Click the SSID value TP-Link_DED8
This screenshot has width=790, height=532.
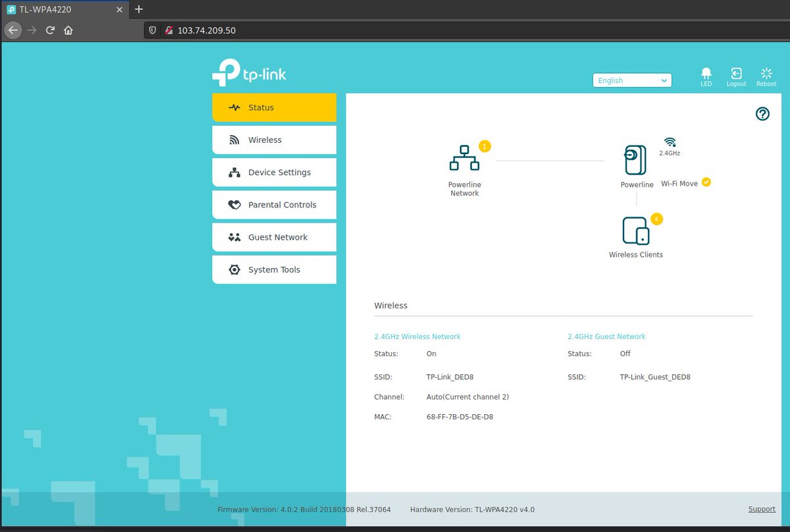(x=450, y=377)
